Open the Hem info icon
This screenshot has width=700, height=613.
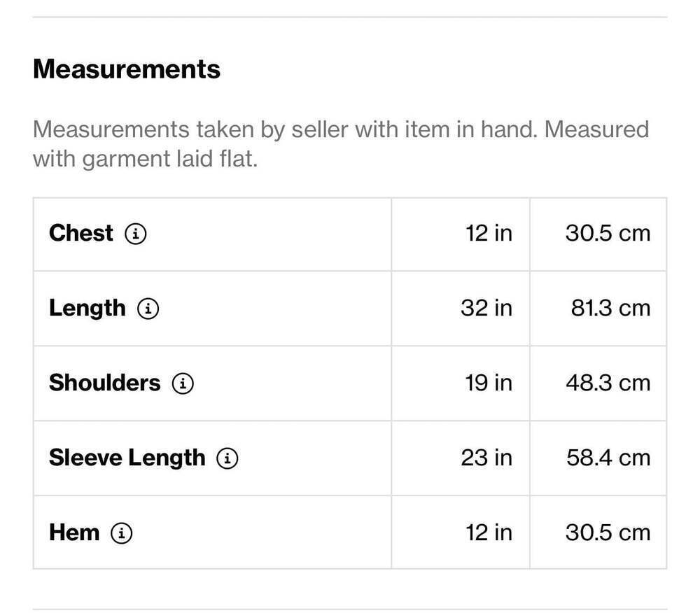point(121,533)
